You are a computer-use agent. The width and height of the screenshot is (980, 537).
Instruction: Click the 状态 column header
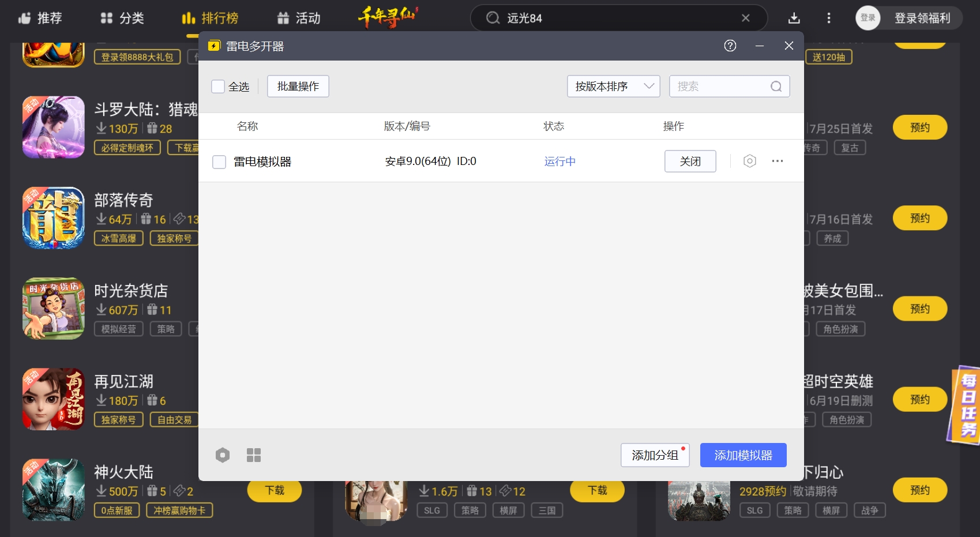tap(554, 126)
